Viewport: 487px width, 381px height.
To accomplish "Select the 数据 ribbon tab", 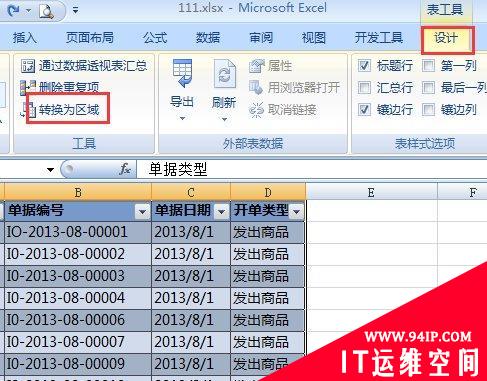I will [208, 38].
